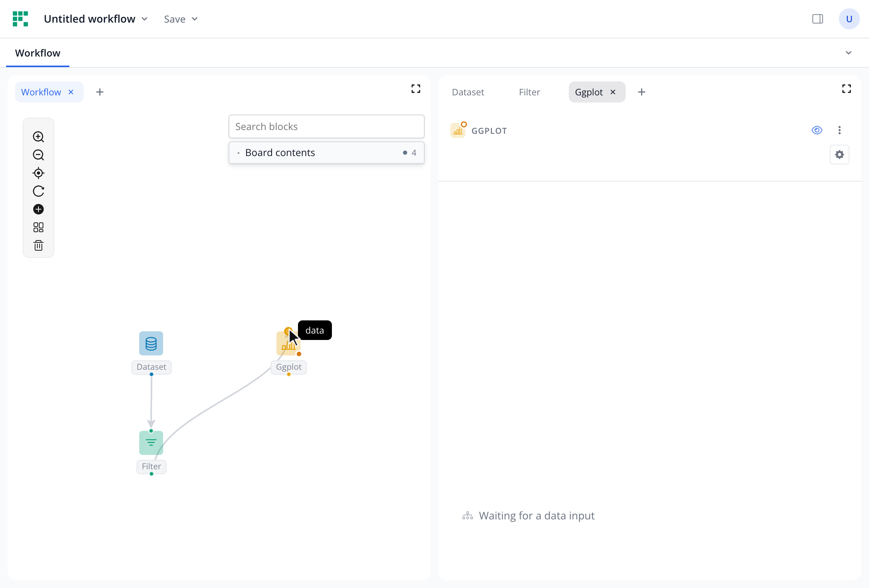
Task: Close the Workflow canvas tab
Action: [71, 92]
